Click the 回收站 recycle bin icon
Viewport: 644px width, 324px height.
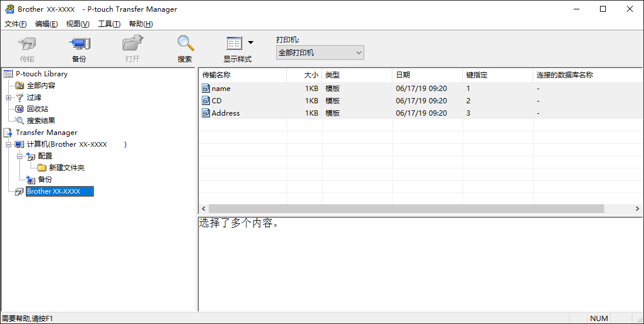[x=20, y=109]
